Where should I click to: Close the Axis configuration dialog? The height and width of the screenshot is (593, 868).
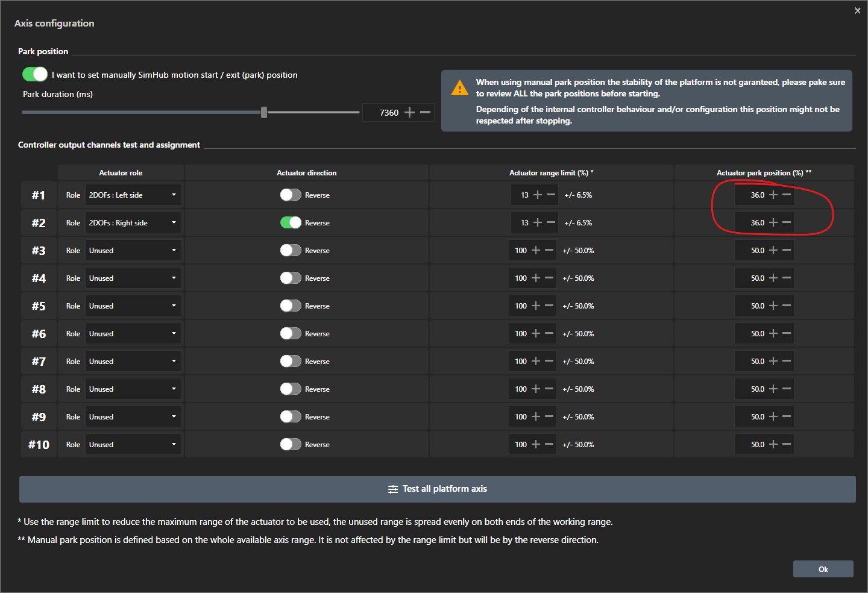857,11
